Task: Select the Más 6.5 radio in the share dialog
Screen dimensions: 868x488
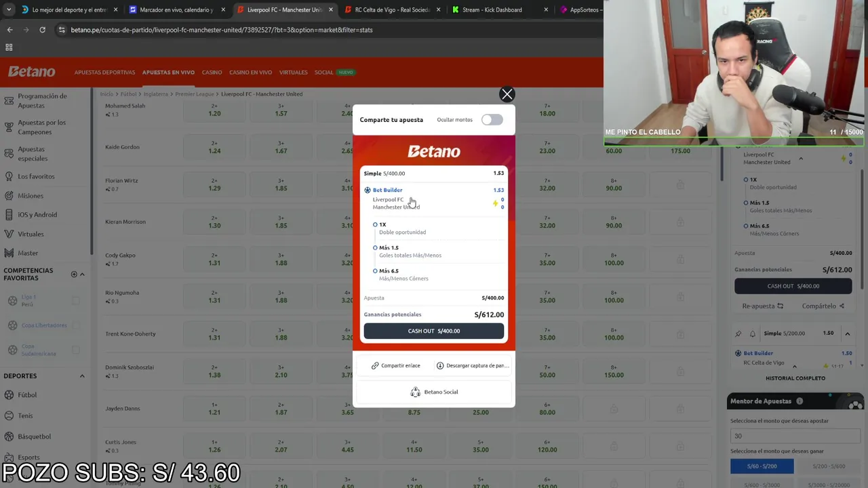Action: pos(375,270)
